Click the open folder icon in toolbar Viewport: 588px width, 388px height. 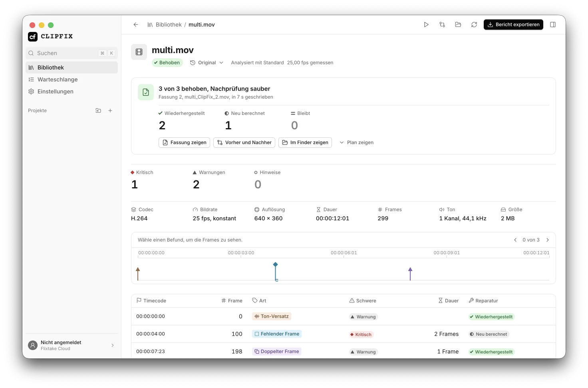coord(458,25)
